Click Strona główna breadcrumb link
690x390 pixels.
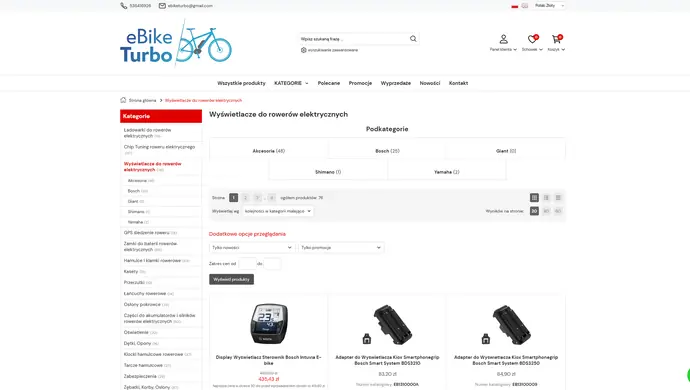(x=143, y=100)
